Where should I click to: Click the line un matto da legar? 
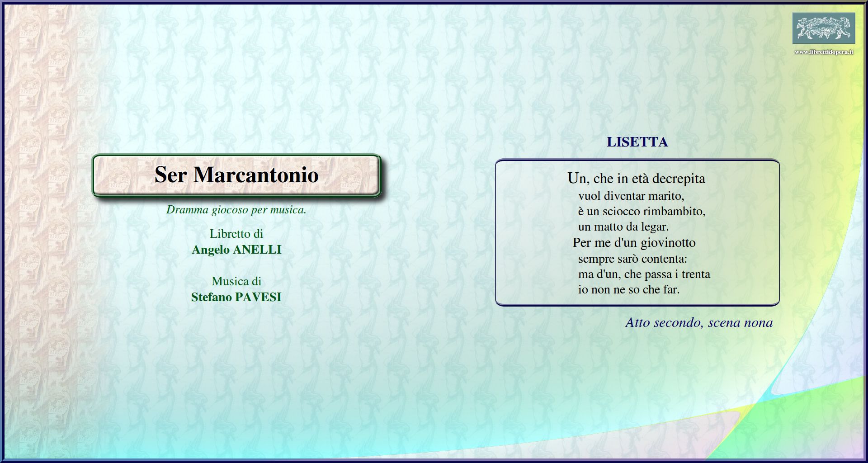pyautogui.click(x=623, y=227)
